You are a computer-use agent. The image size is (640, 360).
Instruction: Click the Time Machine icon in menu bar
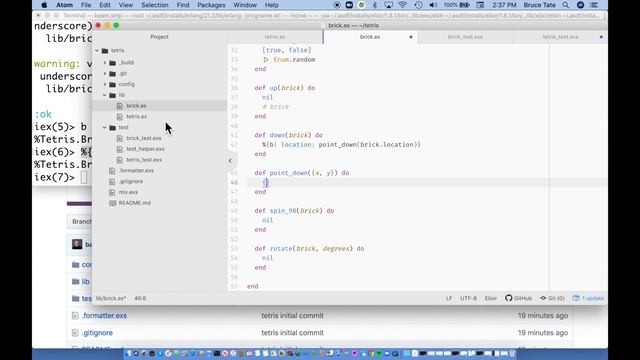point(418,5)
